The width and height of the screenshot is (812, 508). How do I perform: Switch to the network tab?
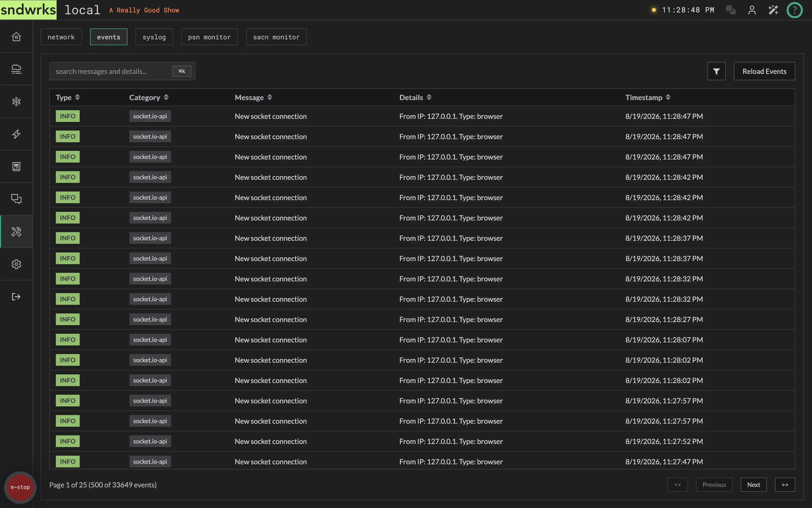[61, 37]
